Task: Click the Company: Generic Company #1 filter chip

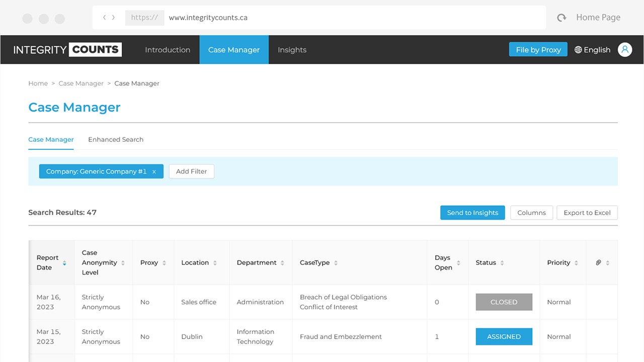Action: point(101,171)
